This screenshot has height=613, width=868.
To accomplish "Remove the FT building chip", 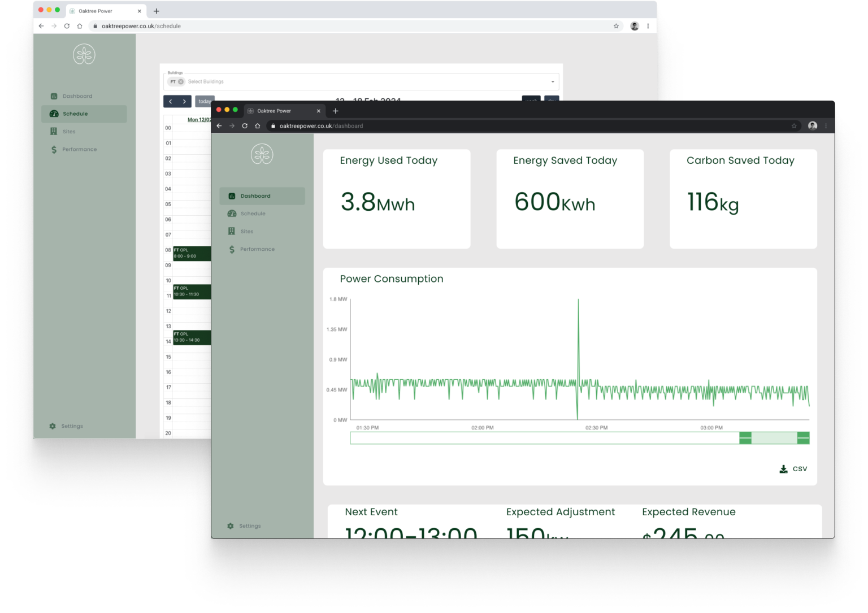I will click(181, 82).
